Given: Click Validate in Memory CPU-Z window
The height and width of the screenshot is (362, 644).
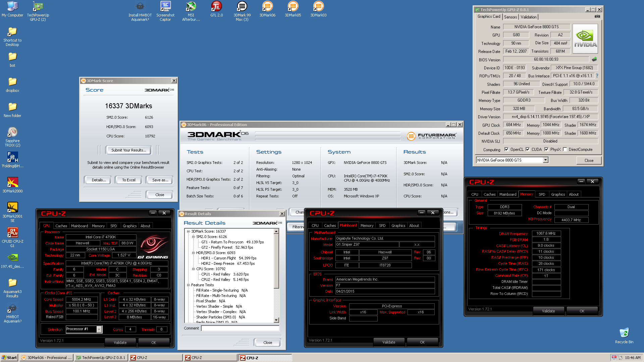Looking at the screenshot, I should pyautogui.click(x=548, y=311).
